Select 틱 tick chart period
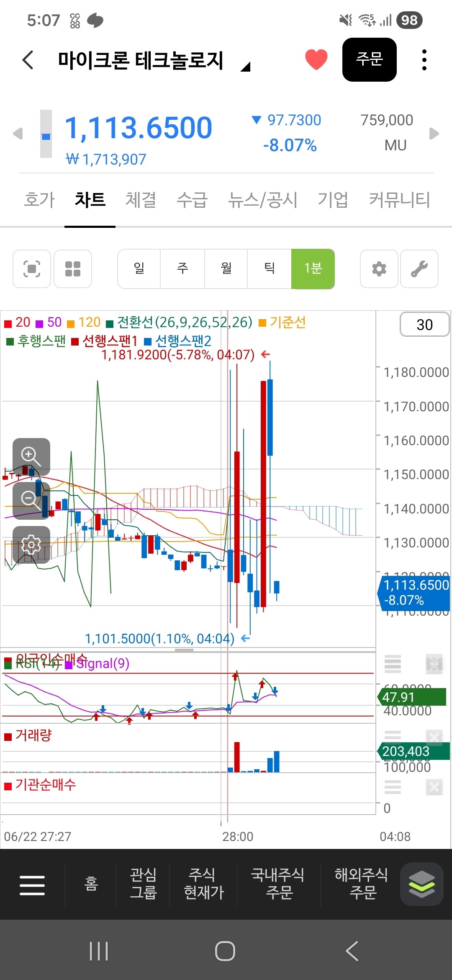This screenshot has height=980, width=452. [x=270, y=268]
